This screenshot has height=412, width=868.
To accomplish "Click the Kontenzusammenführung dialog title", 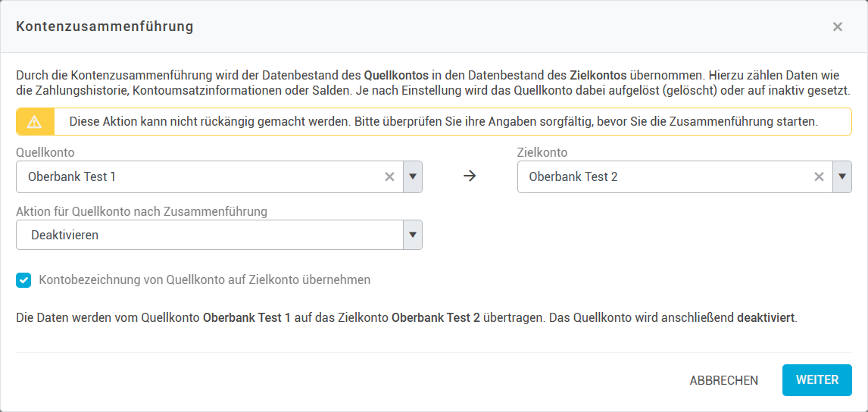I will (x=105, y=27).
